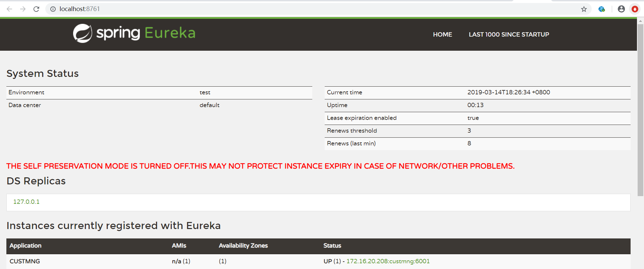This screenshot has height=269, width=644.
Task: Reload the Eureka dashboard page
Action: pos(36,9)
